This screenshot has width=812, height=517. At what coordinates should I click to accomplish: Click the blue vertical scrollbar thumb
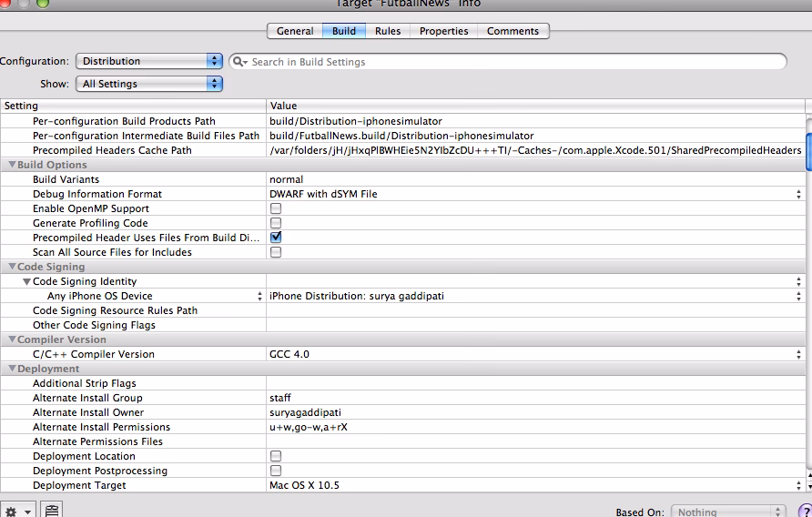point(809,151)
